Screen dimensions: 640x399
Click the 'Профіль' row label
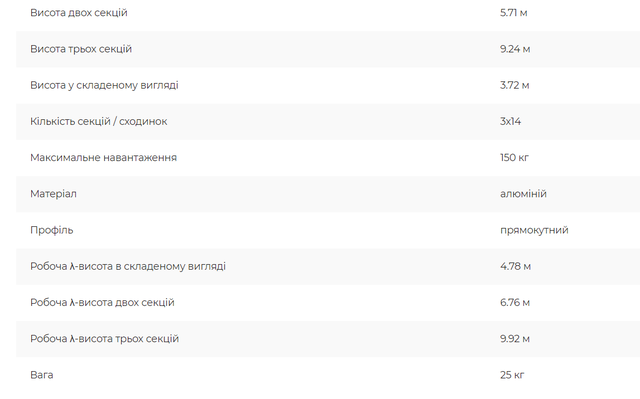51,230
